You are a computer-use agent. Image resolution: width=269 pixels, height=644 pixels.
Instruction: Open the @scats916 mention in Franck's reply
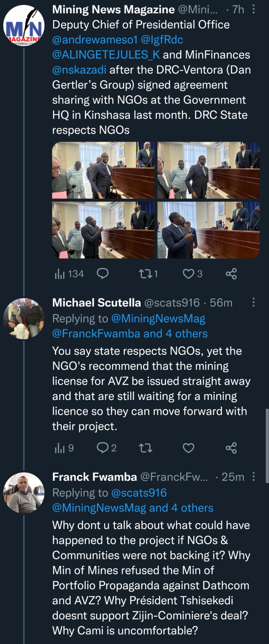point(139,493)
